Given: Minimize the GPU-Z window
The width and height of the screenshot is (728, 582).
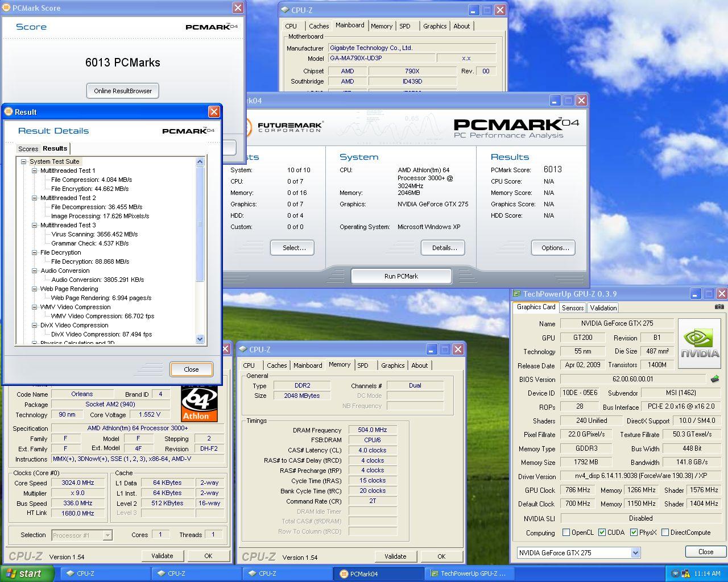Looking at the screenshot, I should (x=696, y=294).
